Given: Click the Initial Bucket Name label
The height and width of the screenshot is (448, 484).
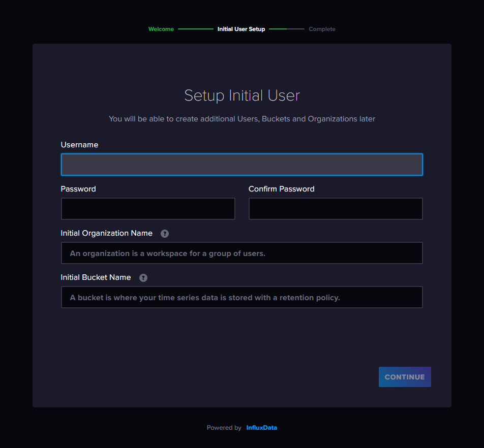Looking at the screenshot, I should [x=96, y=277].
